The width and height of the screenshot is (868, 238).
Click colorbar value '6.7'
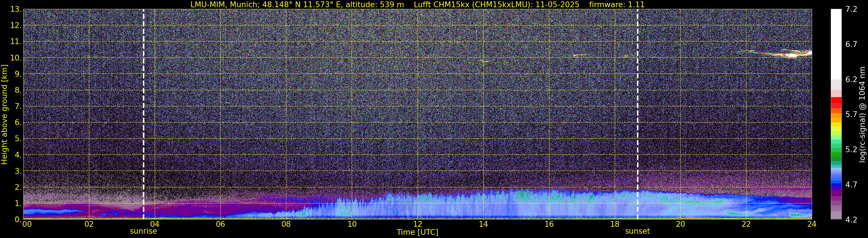[x=852, y=44]
